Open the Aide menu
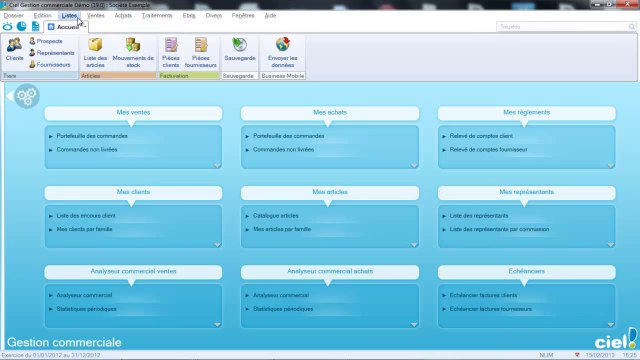The image size is (640, 360). (x=270, y=16)
